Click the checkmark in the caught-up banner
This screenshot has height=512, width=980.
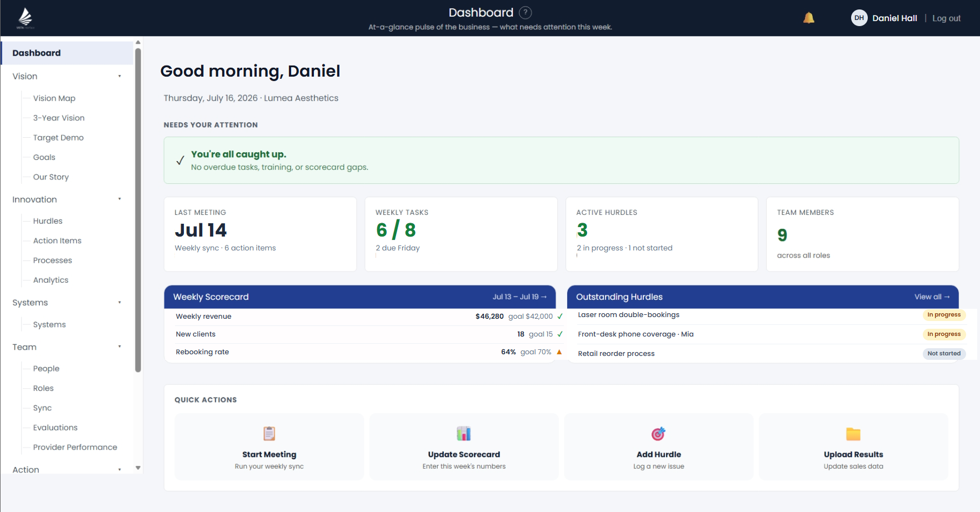pos(180,160)
